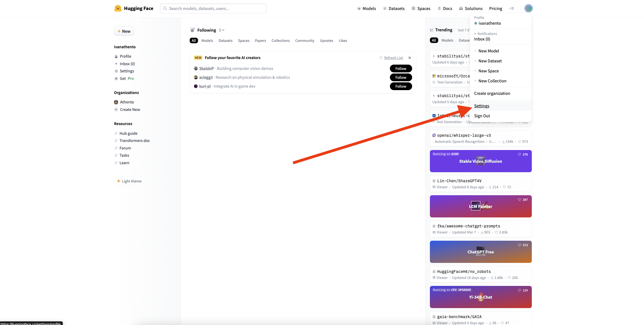
Task: Choose New Model from dropdown menu
Action: (489, 51)
